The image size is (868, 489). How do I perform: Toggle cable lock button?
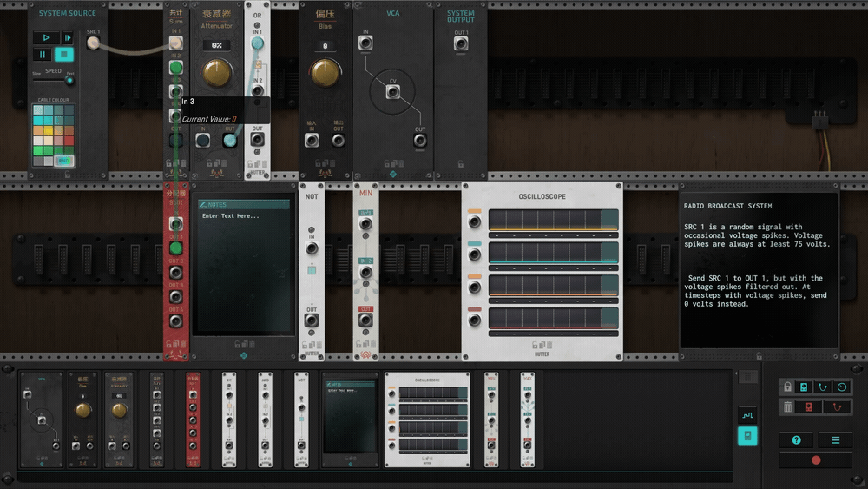tap(823, 387)
